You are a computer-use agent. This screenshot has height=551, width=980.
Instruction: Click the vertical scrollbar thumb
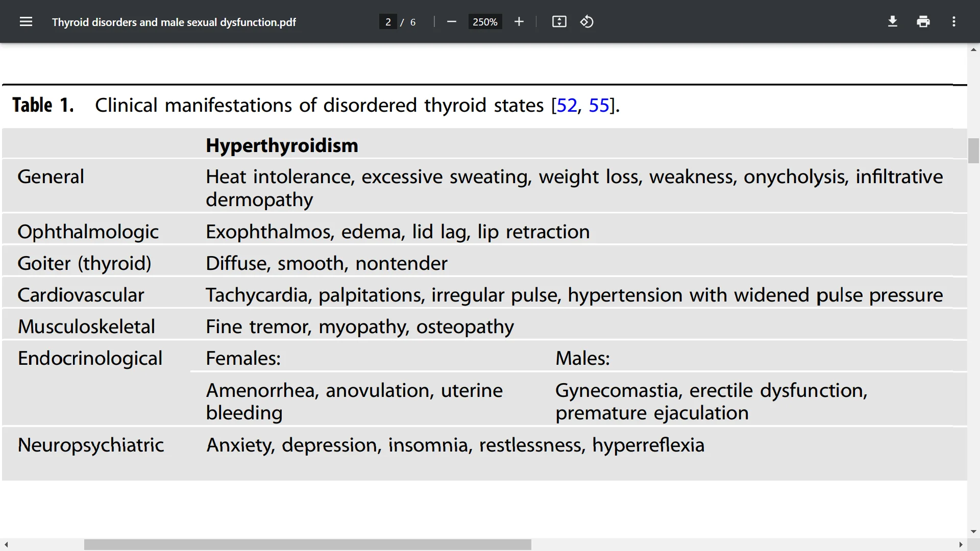[973, 151]
